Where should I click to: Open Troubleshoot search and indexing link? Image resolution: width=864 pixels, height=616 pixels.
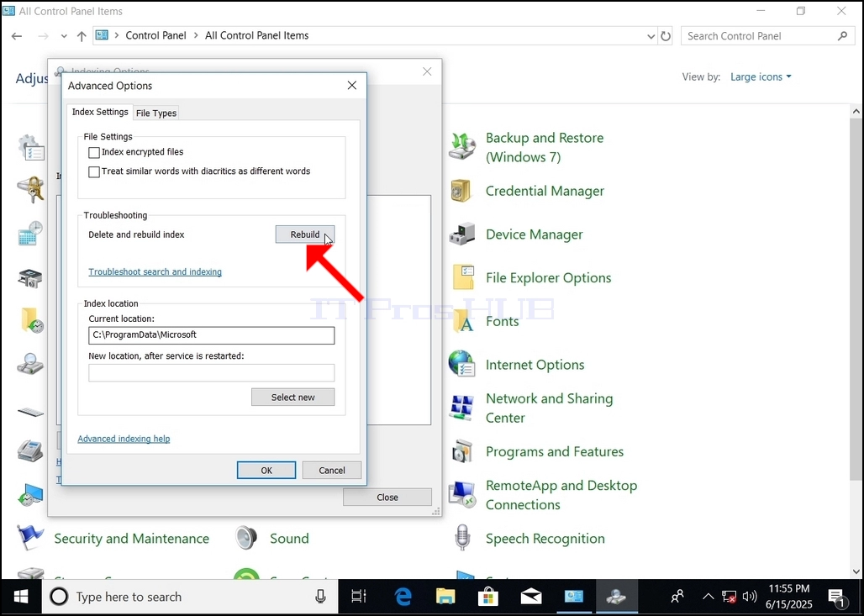coord(155,271)
